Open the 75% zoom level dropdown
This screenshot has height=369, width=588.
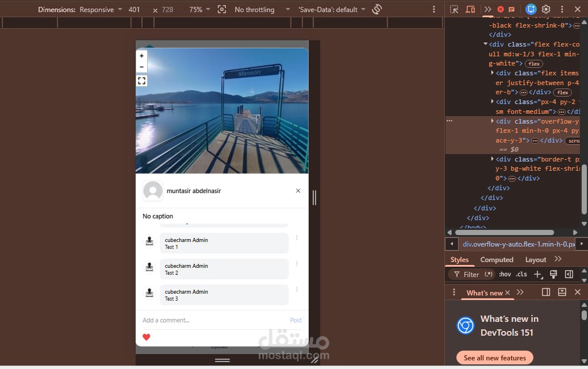(x=199, y=9)
